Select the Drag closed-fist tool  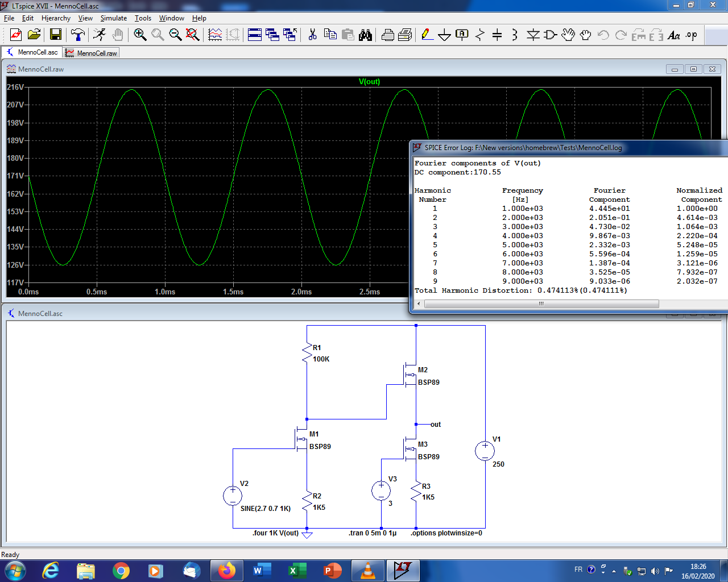pos(586,35)
